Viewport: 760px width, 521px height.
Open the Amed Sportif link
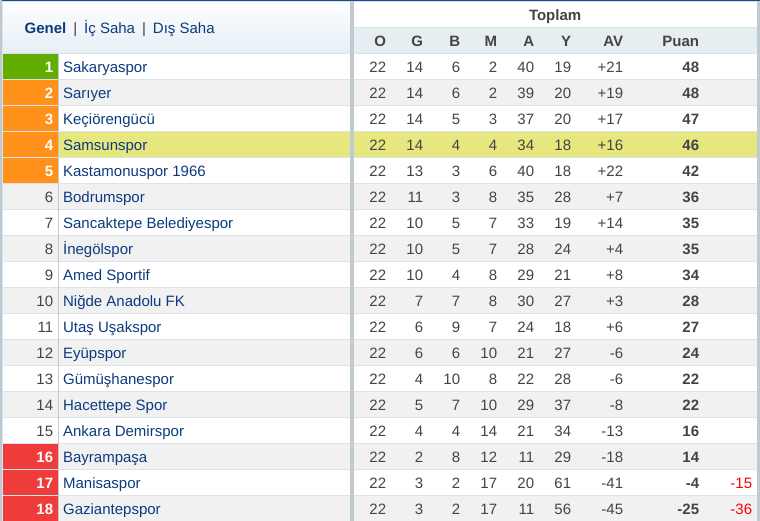coord(106,275)
